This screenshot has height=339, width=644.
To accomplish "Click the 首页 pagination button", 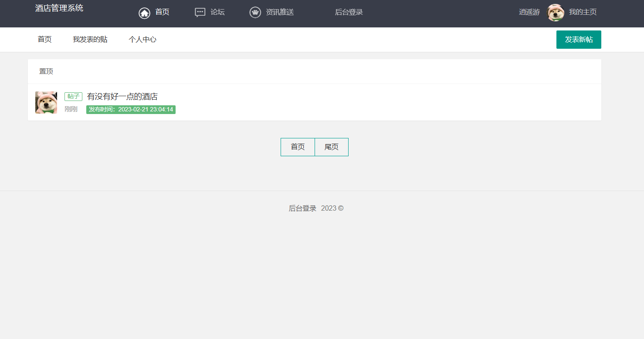I will pos(298,147).
